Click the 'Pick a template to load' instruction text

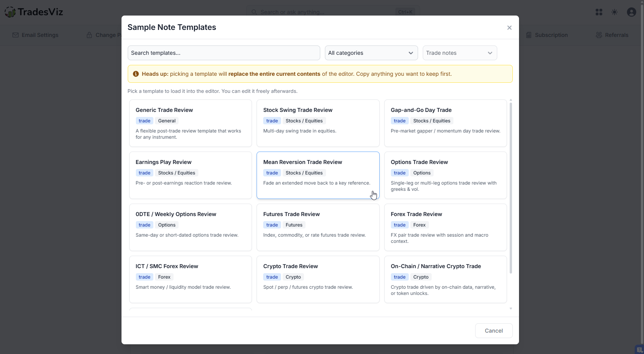213,91
